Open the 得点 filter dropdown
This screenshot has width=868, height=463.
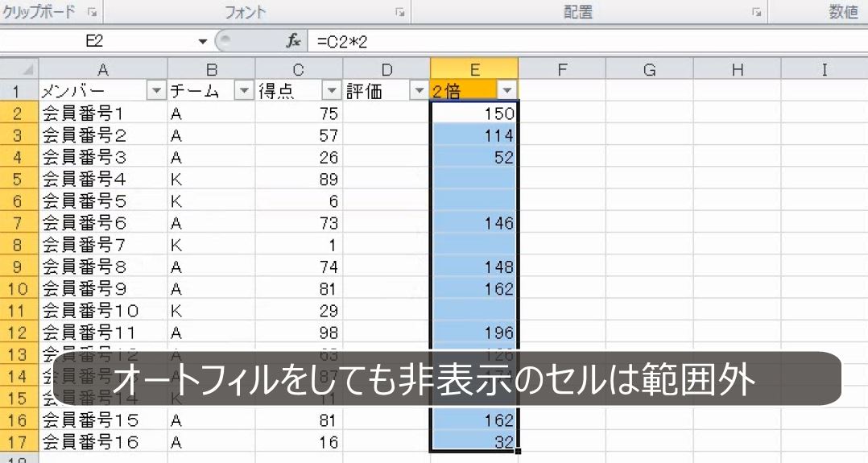(332, 90)
